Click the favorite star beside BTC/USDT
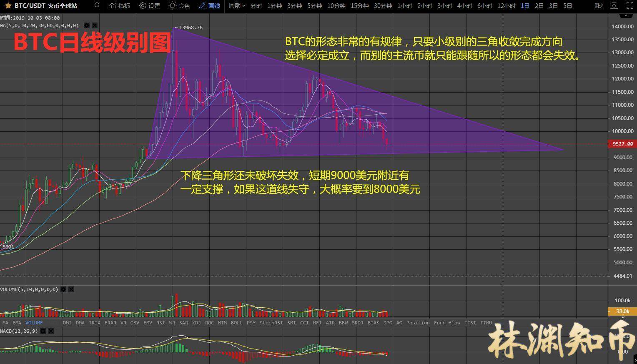This screenshot has width=637, height=364. tap(8, 6)
